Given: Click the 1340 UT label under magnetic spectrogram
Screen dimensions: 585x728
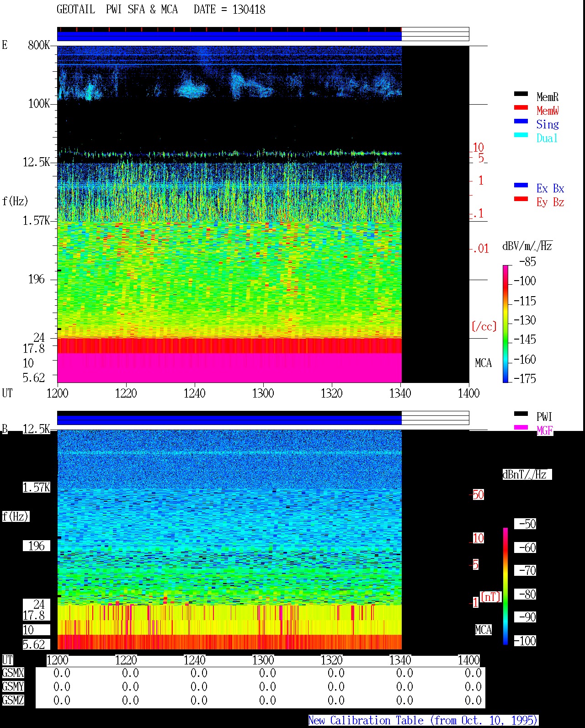Looking at the screenshot, I should pos(400,660).
